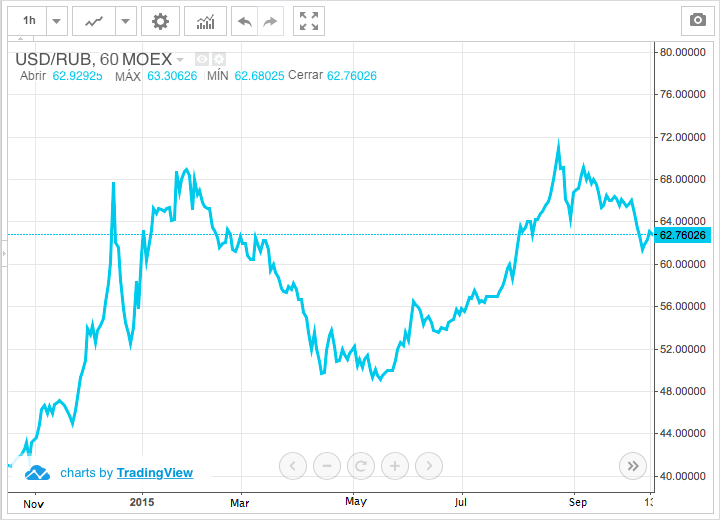
Task: Open USD/RUB series settings small gear
Action: 218,59
